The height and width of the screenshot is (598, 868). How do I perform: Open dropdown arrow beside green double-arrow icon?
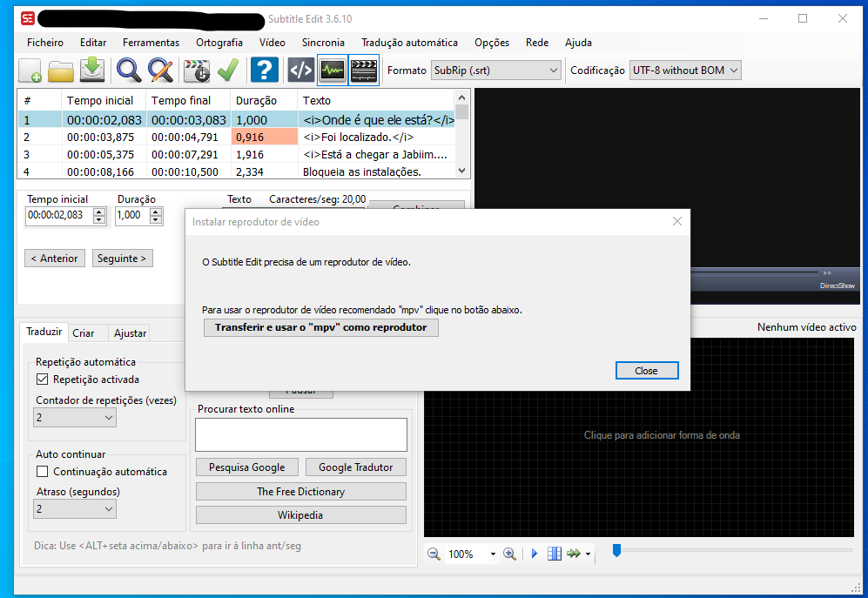[588, 554]
